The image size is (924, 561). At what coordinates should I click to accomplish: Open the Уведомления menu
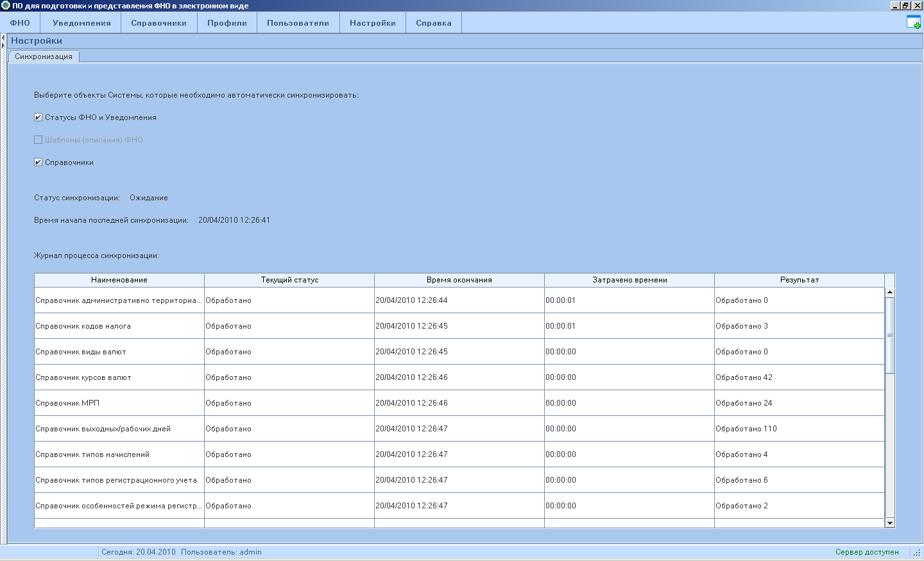coord(81,23)
